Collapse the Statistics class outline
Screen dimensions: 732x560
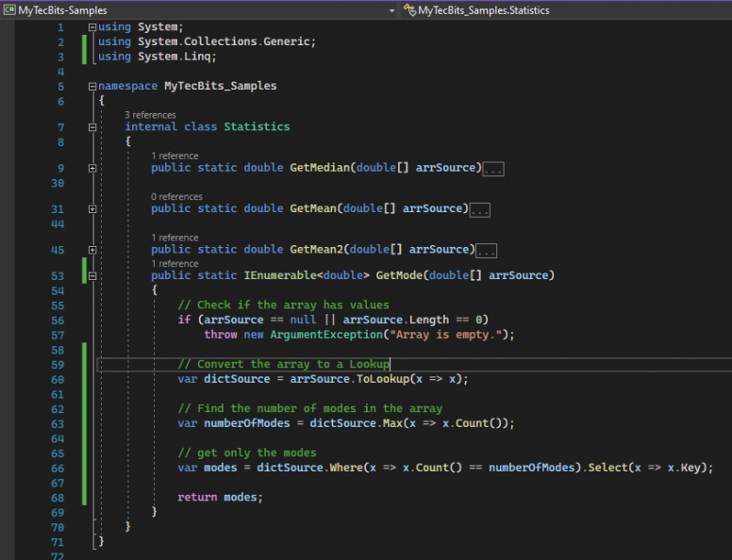pos(92,126)
